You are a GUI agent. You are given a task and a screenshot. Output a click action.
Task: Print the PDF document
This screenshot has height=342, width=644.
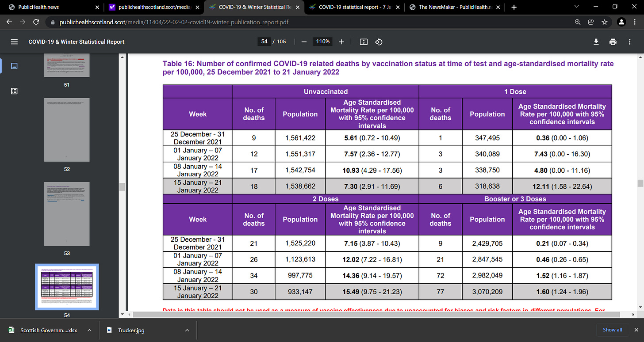point(613,42)
